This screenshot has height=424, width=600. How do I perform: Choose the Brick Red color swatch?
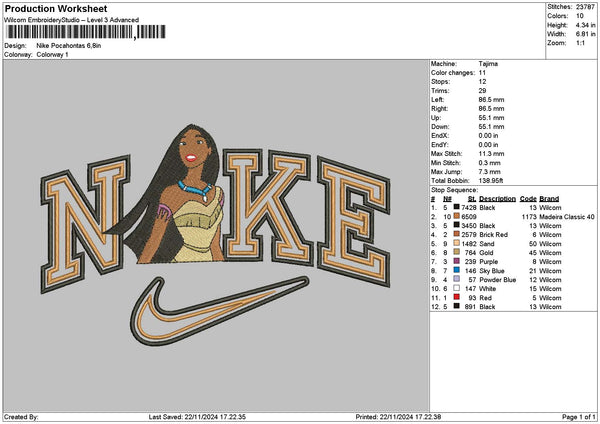[457, 234]
